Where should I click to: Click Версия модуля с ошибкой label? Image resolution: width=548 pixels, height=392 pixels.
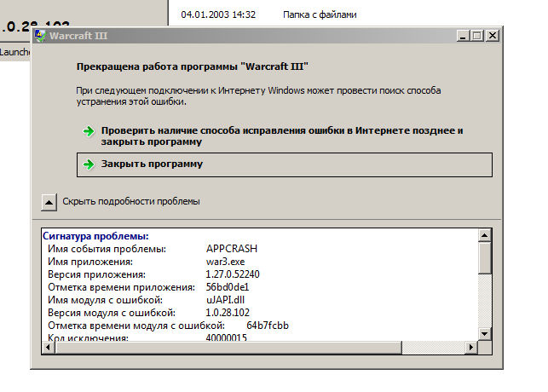112,313
